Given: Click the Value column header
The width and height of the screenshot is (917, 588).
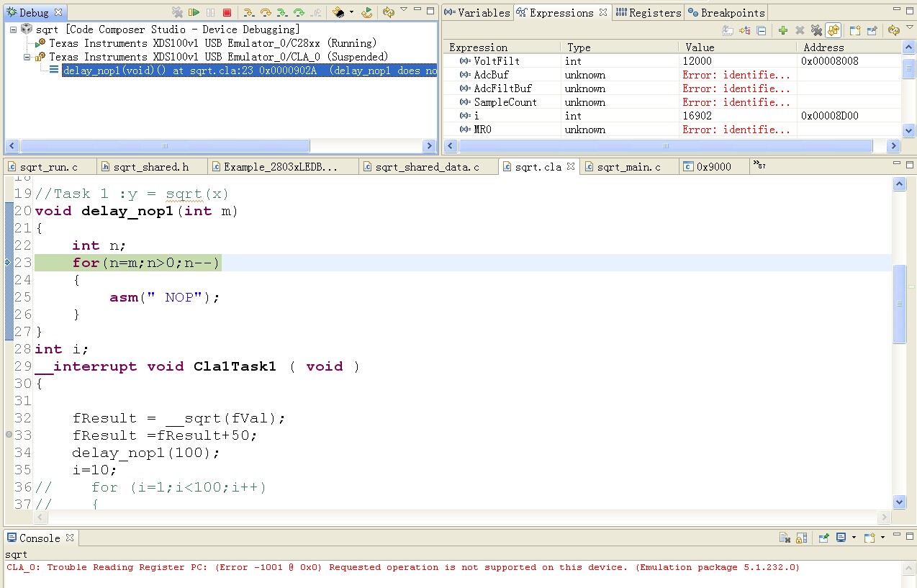Looking at the screenshot, I should click(x=700, y=48).
